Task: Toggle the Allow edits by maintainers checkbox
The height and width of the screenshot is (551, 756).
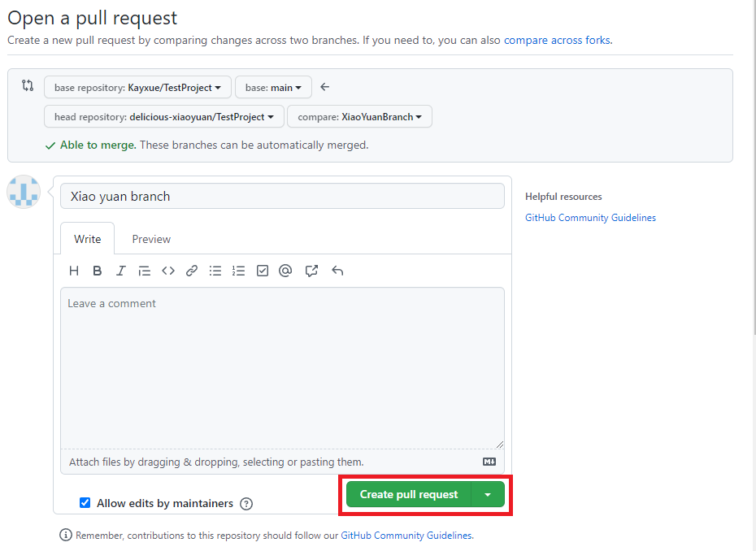Action: [85, 502]
